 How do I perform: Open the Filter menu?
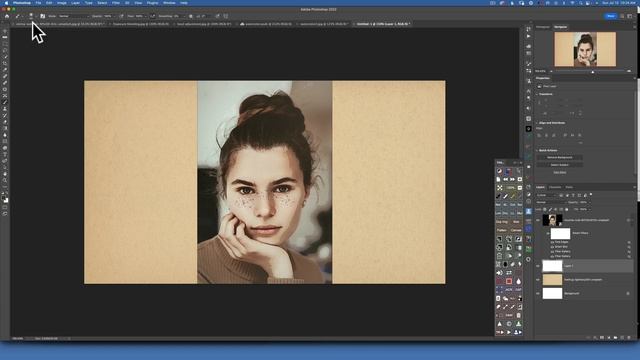(x=116, y=3)
